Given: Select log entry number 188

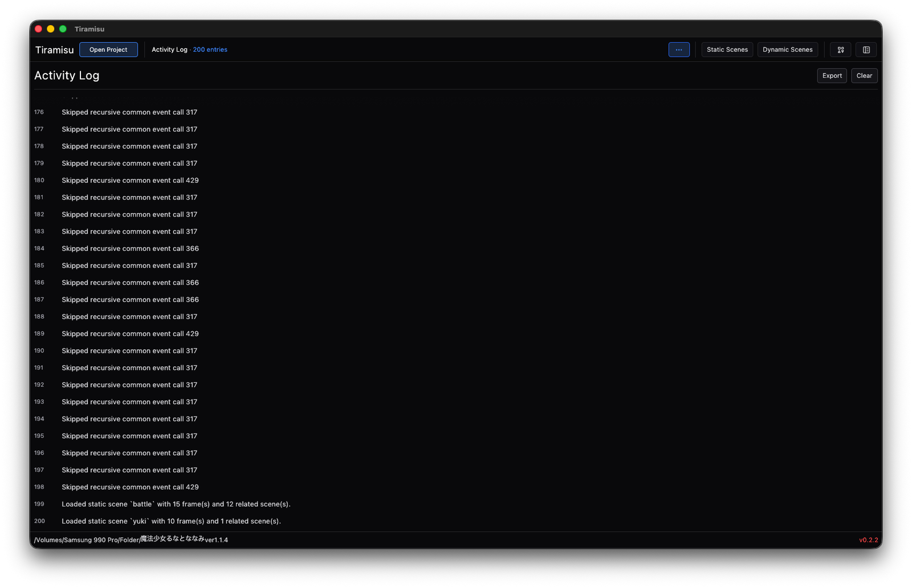Looking at the screenshot, I should click(456, 317).
